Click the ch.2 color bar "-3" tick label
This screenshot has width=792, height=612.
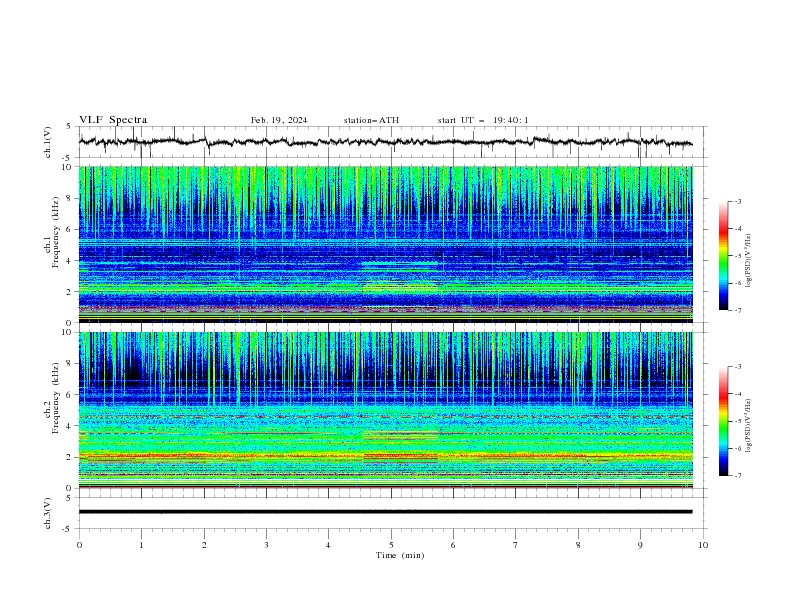pyautogui.click(x=737, y=367)
